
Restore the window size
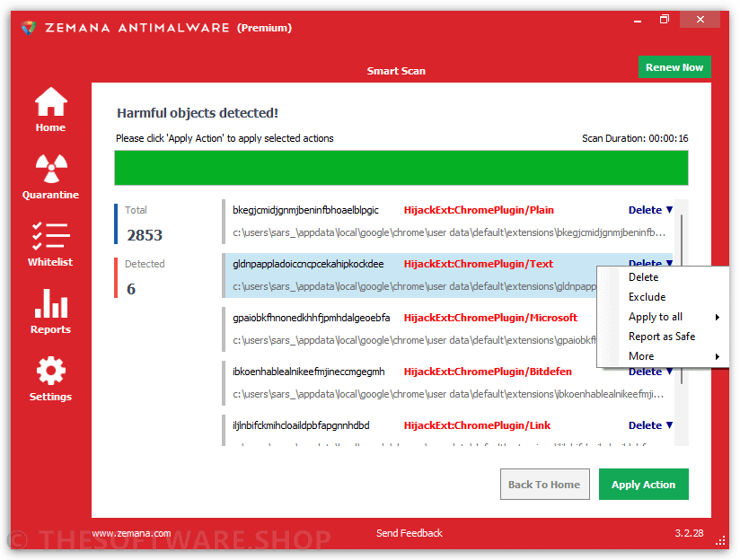(x=665, y=20)
